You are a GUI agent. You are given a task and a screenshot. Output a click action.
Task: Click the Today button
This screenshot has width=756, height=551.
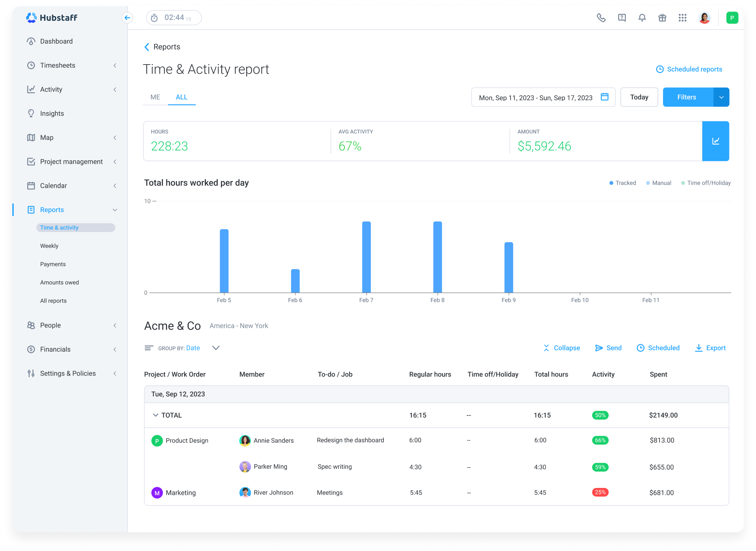pyautogui.click(x=639, y=97)
